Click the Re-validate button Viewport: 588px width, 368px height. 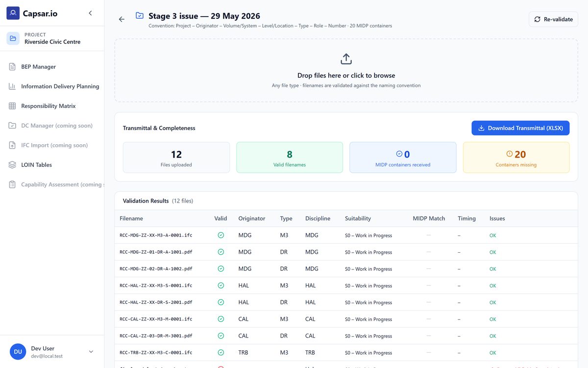click(553, 19)
